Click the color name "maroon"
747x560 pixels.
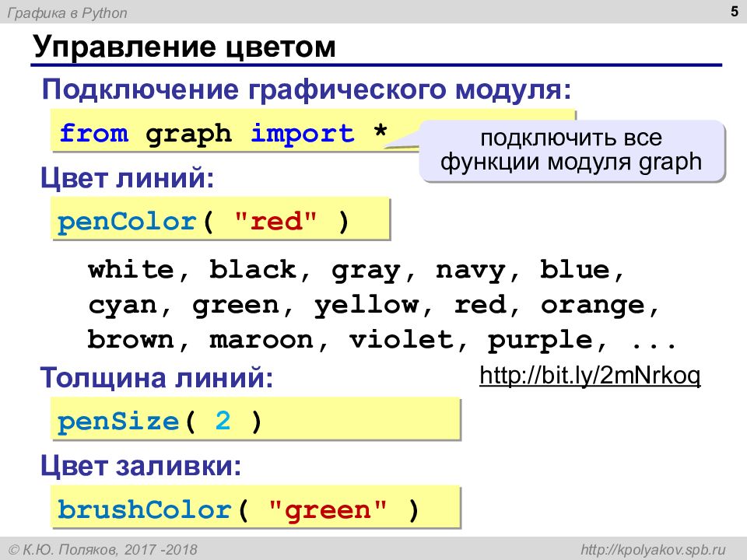[261, 341]
